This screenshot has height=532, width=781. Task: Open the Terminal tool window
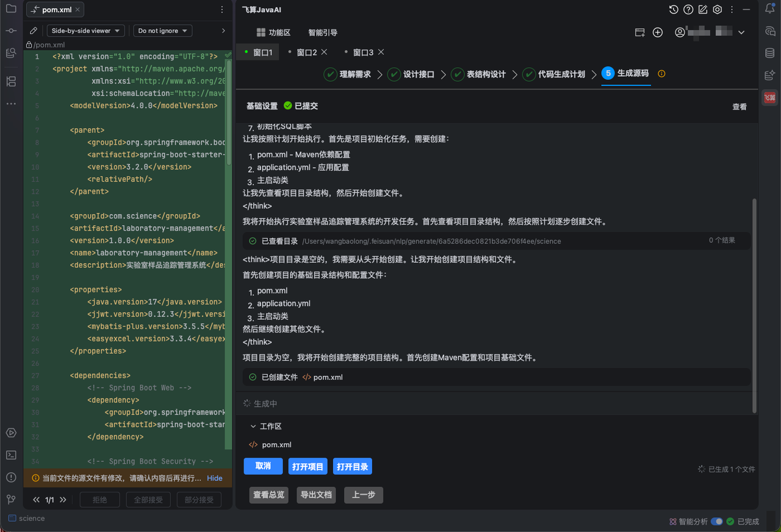(11, 455)
